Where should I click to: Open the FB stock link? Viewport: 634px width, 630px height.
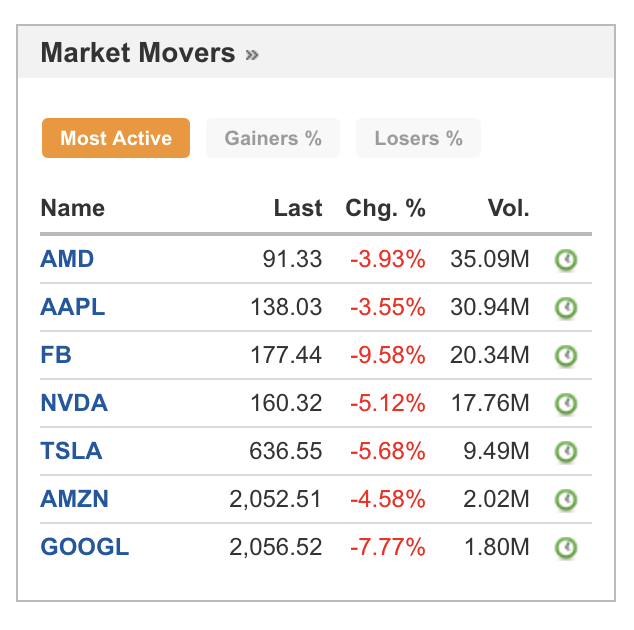click(x=56, y=355)
